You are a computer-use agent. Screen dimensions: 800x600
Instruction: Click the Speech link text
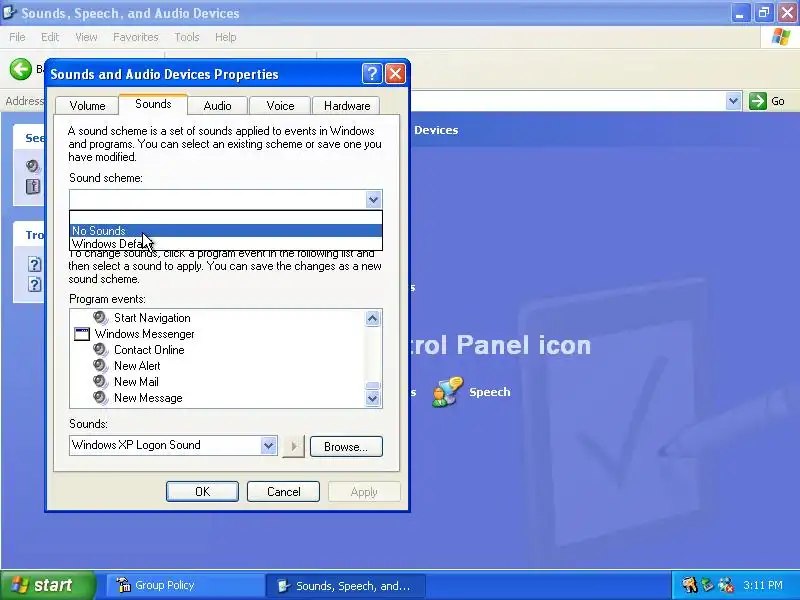[x=489, y=392]
